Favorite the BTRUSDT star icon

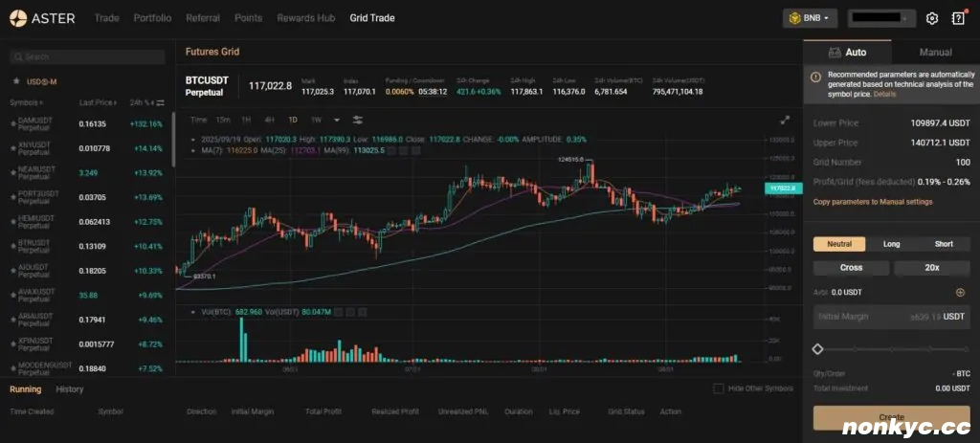(13, 246)
